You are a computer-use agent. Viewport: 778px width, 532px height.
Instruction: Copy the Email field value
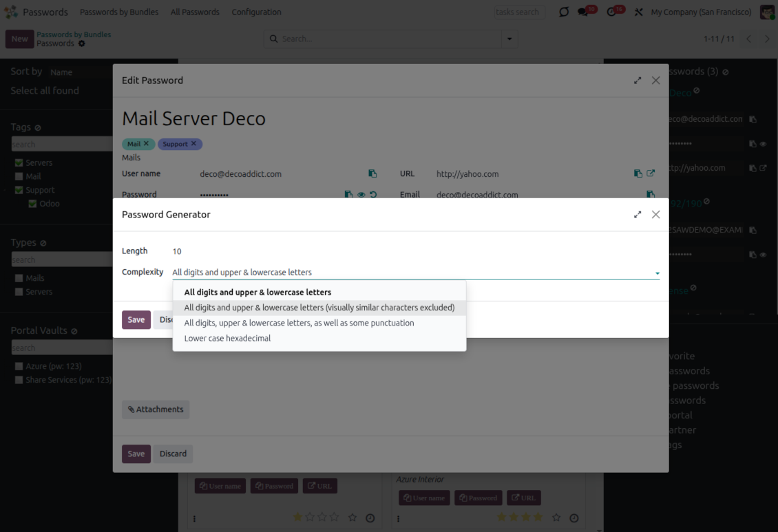(651, 195)
